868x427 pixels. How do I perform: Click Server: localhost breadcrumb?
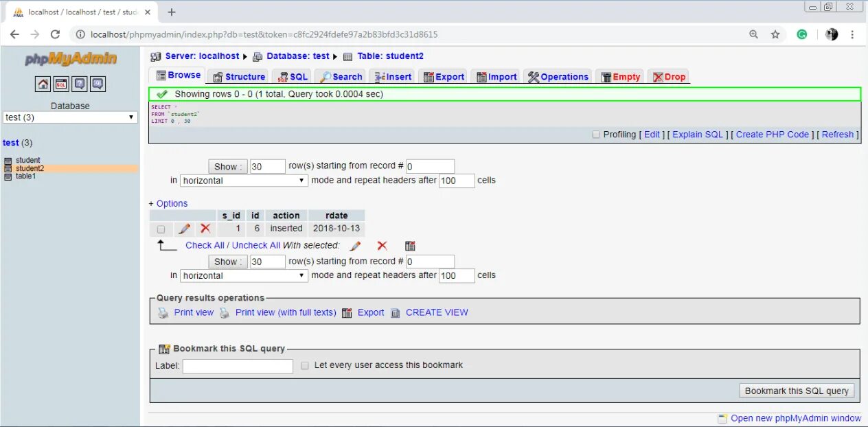point(202,56)
